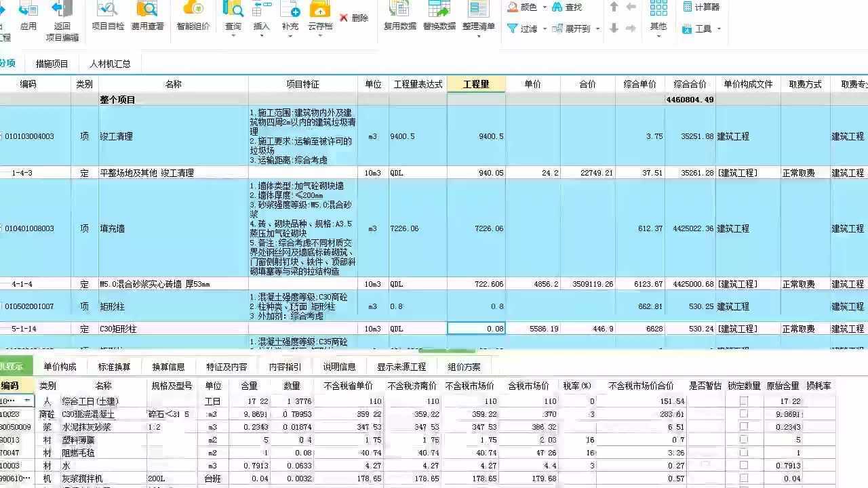Click the 其他 grid icon
868x488 pixels.
point(658,8)
